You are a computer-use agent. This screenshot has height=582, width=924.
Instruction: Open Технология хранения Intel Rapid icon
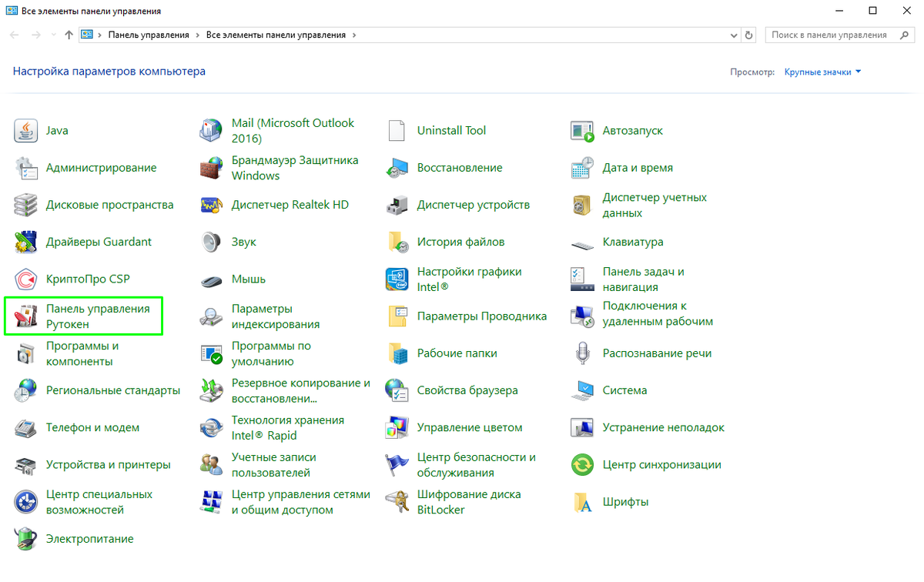pyautogui.click(x=211, y=427)
